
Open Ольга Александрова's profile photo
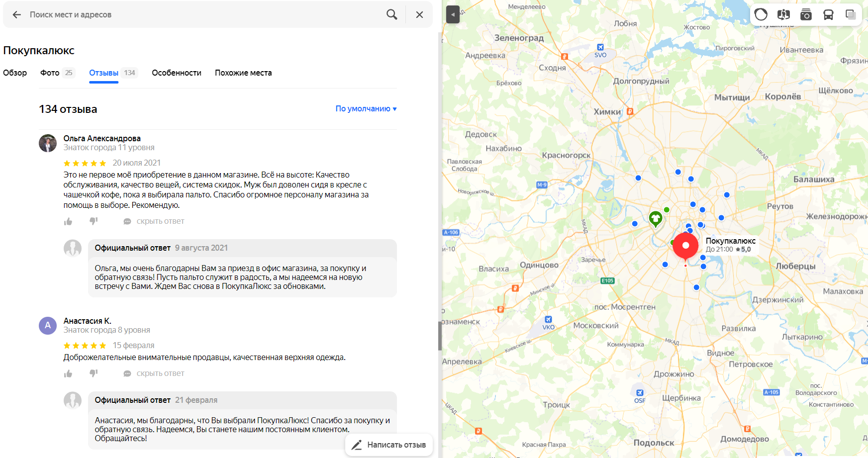pyautogui.click(x=48, y=143)
